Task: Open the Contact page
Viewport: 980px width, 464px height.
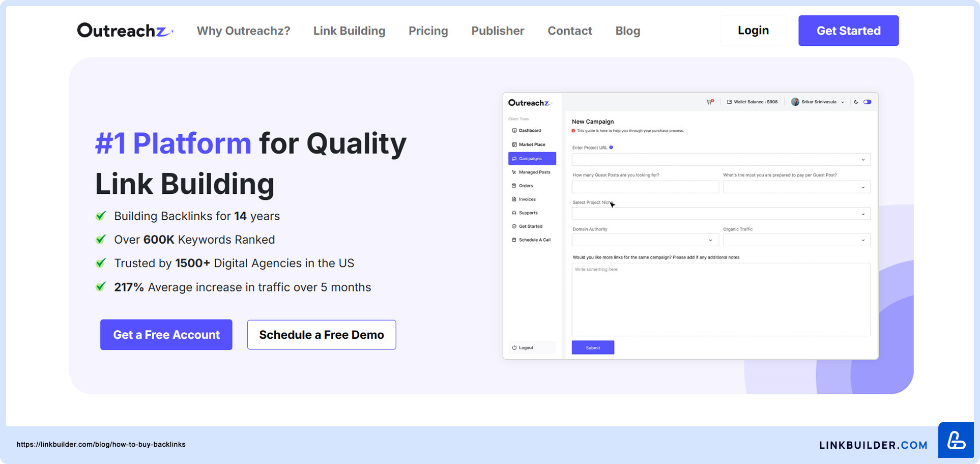Action: (570, 31)
